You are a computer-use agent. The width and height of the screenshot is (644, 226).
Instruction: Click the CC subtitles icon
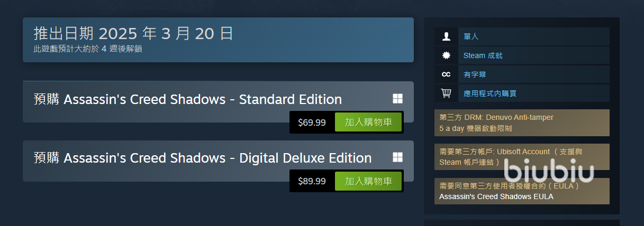[x=446, y=74]
